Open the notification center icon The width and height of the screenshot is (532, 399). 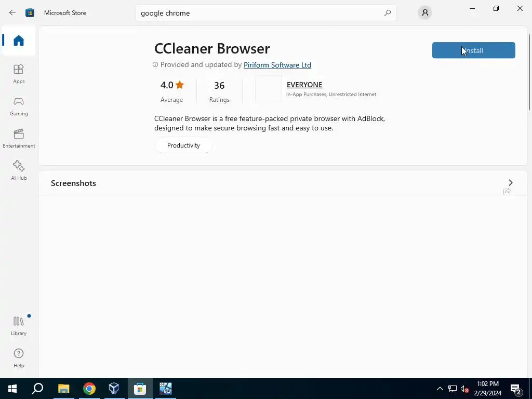point(516,389)
